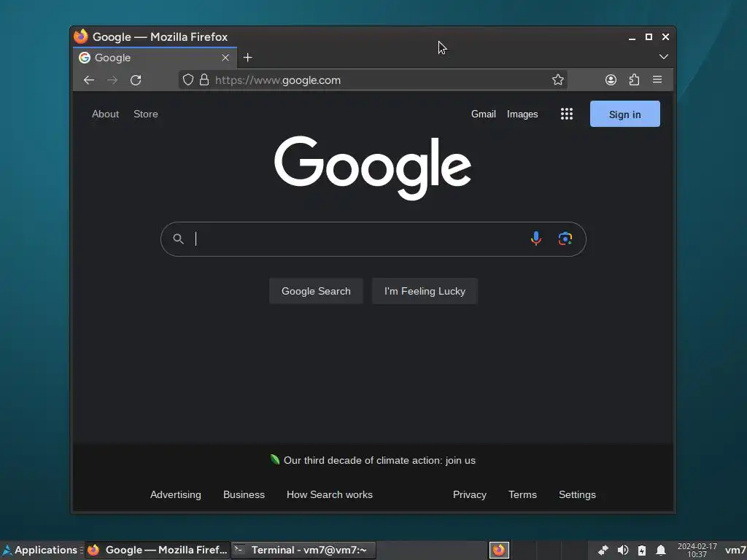The image size is (747, 560).
Task: Open the Gmail link
Action: [x=484, y=114]
